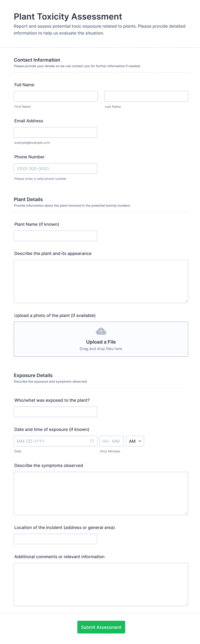The height and width of the screenshot is (644, 200).
Task: Select the Email Address field
Action: click(55, 132)
